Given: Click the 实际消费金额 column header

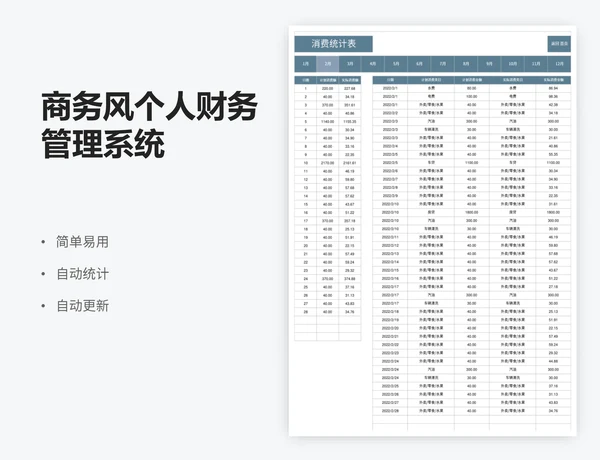Looking at the screenshot, I should click(553, 80).
